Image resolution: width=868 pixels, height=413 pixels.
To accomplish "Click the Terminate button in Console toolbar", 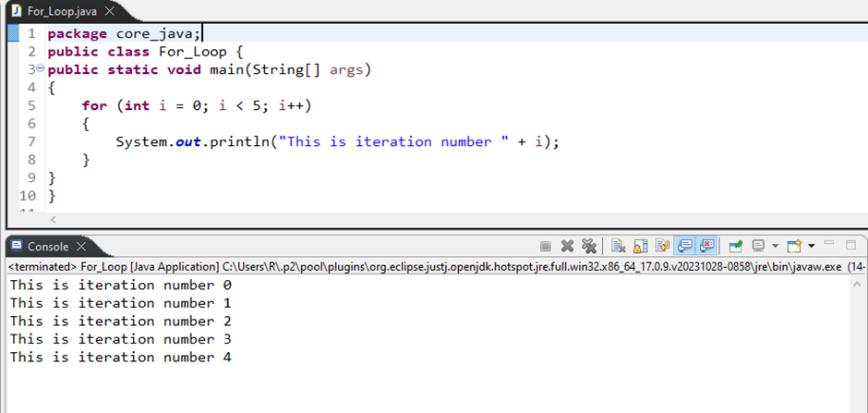I will 545,246.
